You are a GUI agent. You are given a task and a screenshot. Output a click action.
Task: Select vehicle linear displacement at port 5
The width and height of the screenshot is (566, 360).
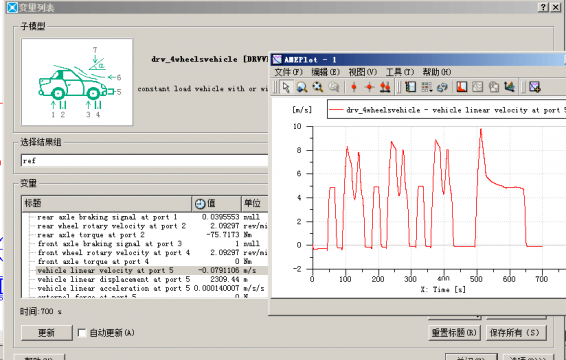point(114,279)
